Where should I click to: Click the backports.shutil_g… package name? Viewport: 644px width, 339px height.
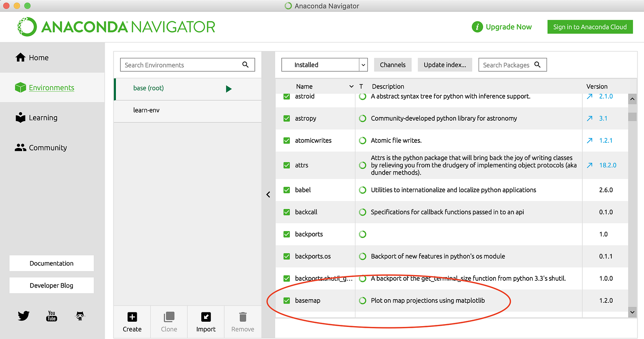click(324, 278)
